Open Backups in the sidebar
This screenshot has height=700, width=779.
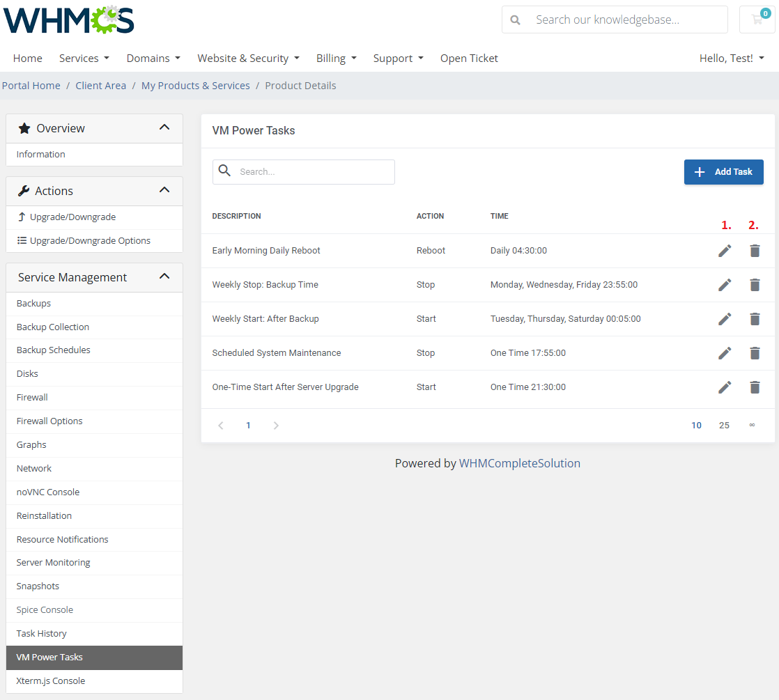pos(94,304)
